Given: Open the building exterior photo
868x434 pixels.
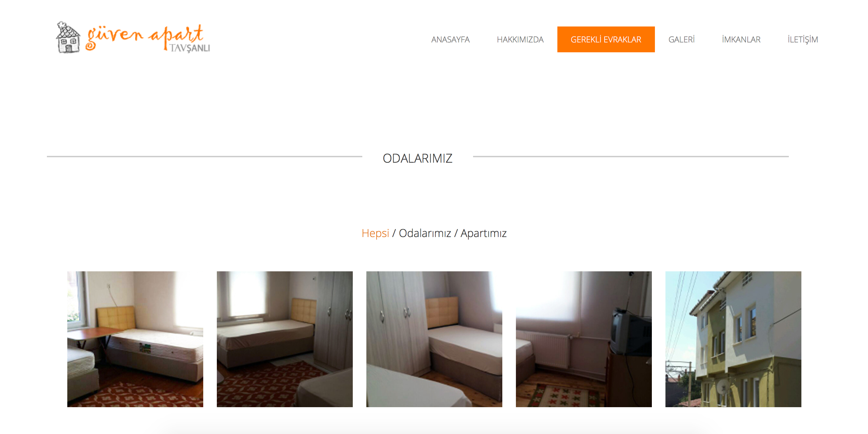Looking at the screenshot, I should pyautogui.click(x=733, y=339).
